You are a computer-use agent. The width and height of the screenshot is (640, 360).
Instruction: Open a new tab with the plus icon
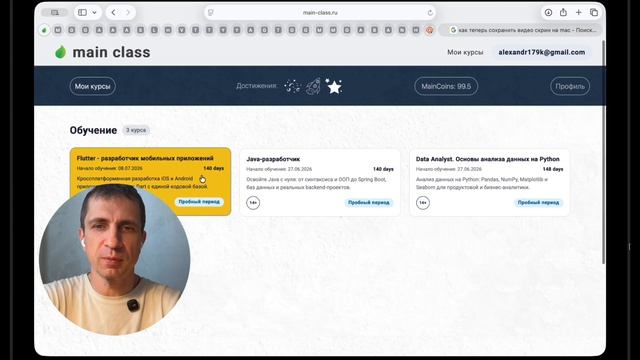(x=578, y=13)
